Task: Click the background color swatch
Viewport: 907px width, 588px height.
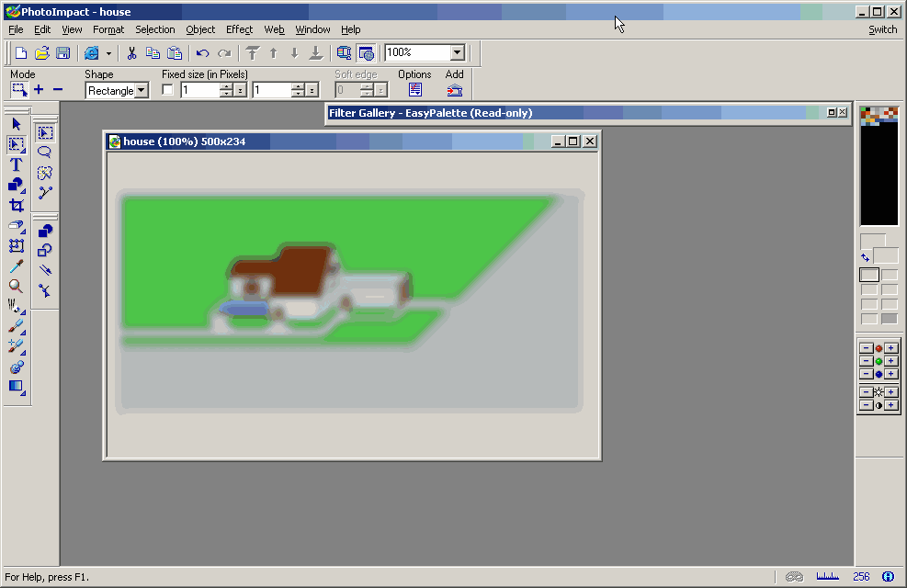Action: (x=886, y=255)
